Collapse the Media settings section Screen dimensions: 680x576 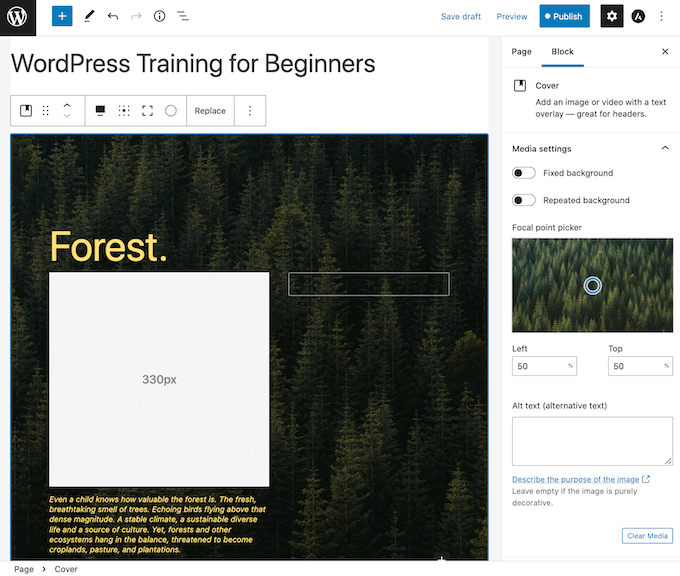point(665,149)
